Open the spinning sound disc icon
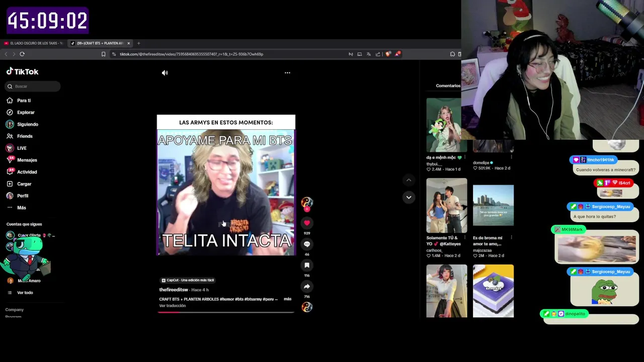The height and width of the screenshot is (362, 644). tap(307, 307)
